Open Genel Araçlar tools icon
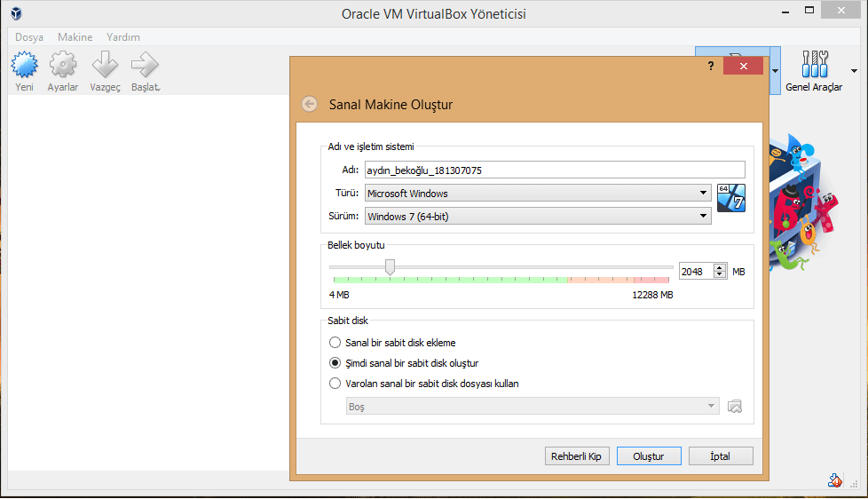The image size is (868, 499). tap(815, 64)
